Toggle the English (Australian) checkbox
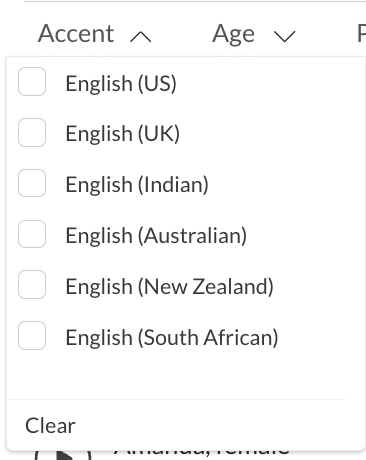The height and width of the screenshot is (460, 366). (32, 234)
